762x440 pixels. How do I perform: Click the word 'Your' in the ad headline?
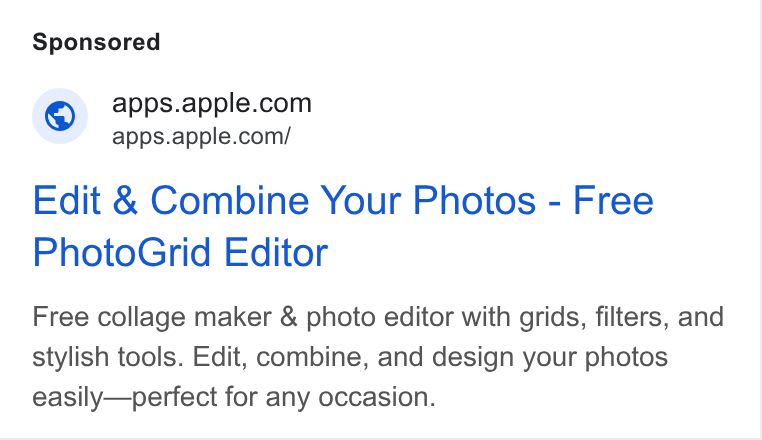(361, 200)
